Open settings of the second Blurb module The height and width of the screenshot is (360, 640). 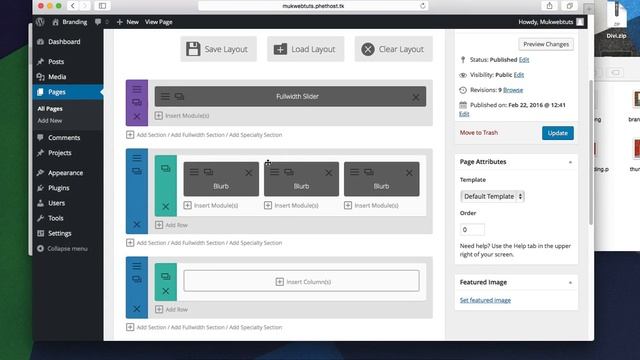click(274, 172)
